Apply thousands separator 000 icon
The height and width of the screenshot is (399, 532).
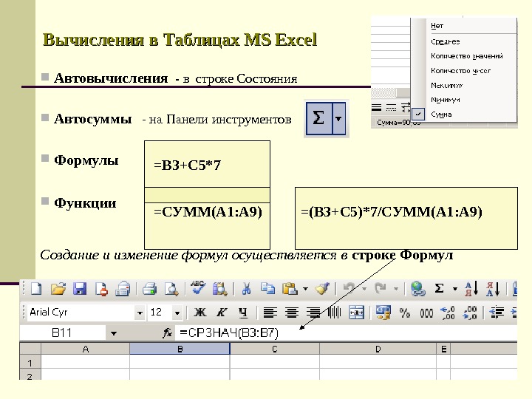[x=426, y=313]
